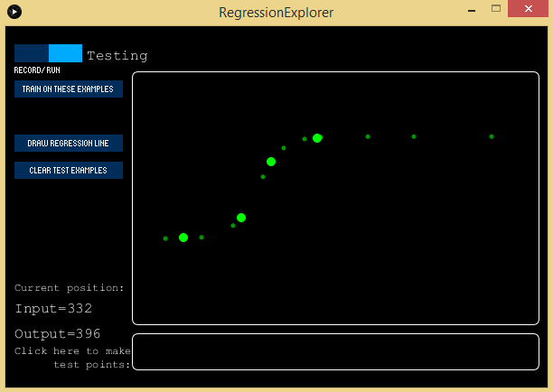Screen dimensions: 553x392
Task: Click the RegressionExplorer title text
Action: coord(276,13)
